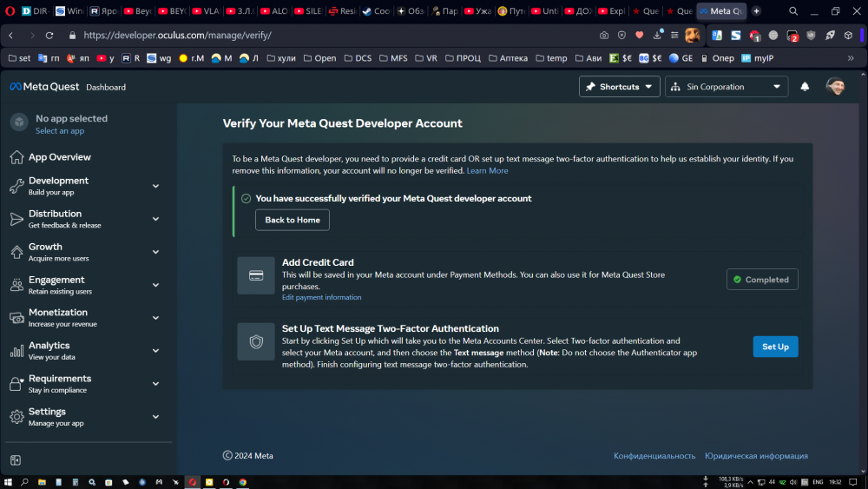Viewport: 868px width, 489px height.
Task: Click browser snapshot camera icon
Action: pos(604,36)
